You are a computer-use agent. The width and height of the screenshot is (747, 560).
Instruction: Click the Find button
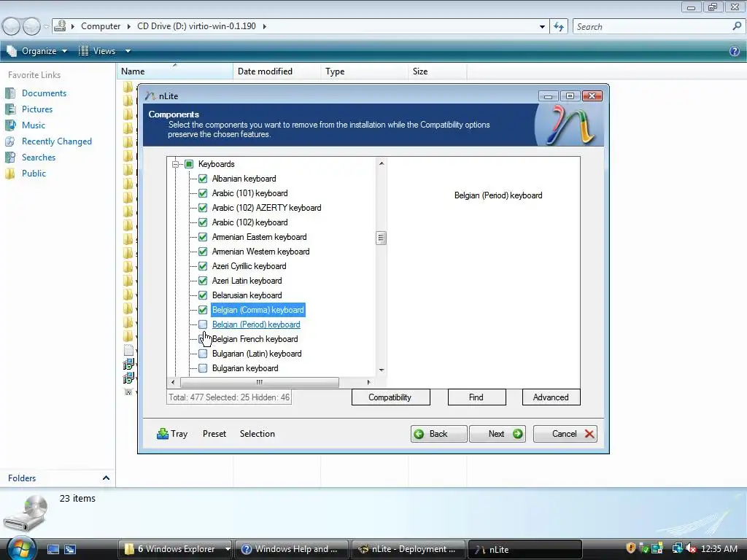tap(476, 397)
